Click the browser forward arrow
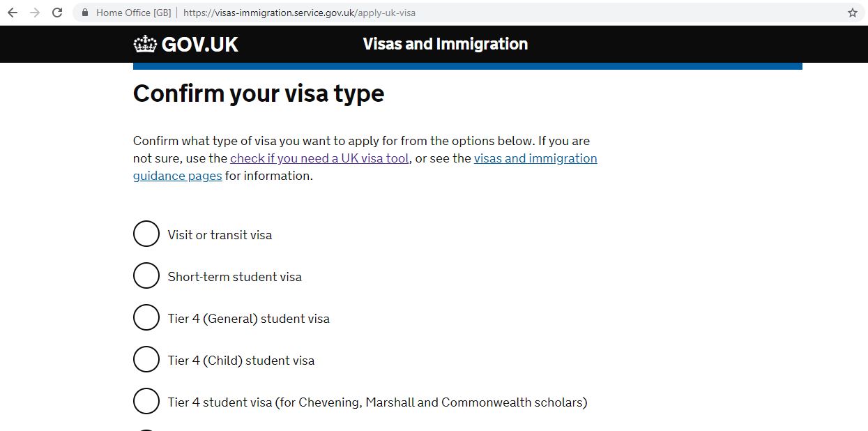This screenshot has width=868, height=431. (35, 13)
